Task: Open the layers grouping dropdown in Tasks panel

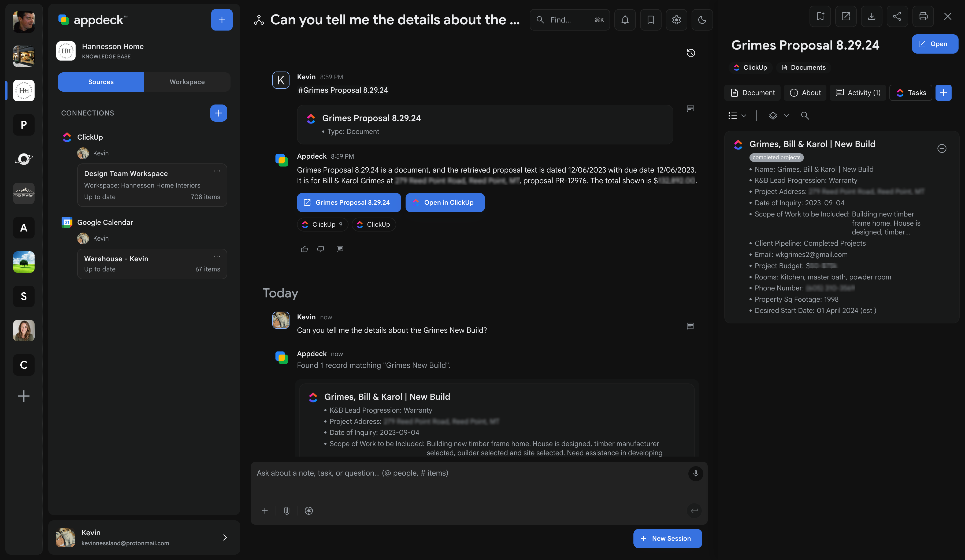Action: 779,115
